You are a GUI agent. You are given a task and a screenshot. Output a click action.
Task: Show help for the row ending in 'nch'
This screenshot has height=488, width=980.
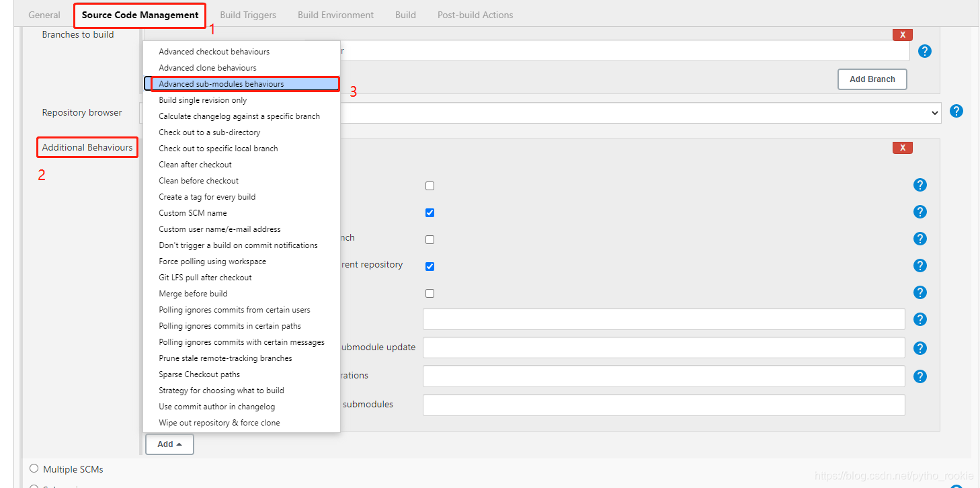click(920, 239)
